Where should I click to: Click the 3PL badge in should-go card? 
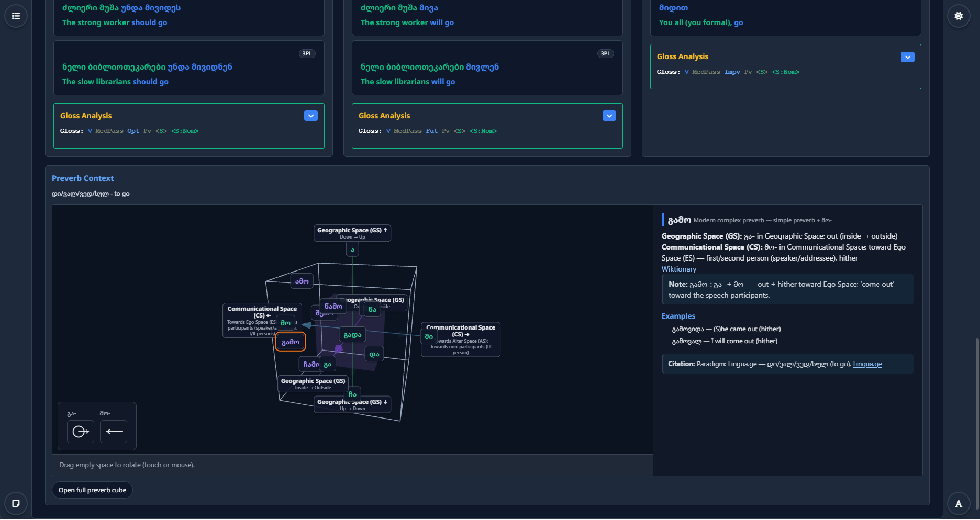(307, 53)
